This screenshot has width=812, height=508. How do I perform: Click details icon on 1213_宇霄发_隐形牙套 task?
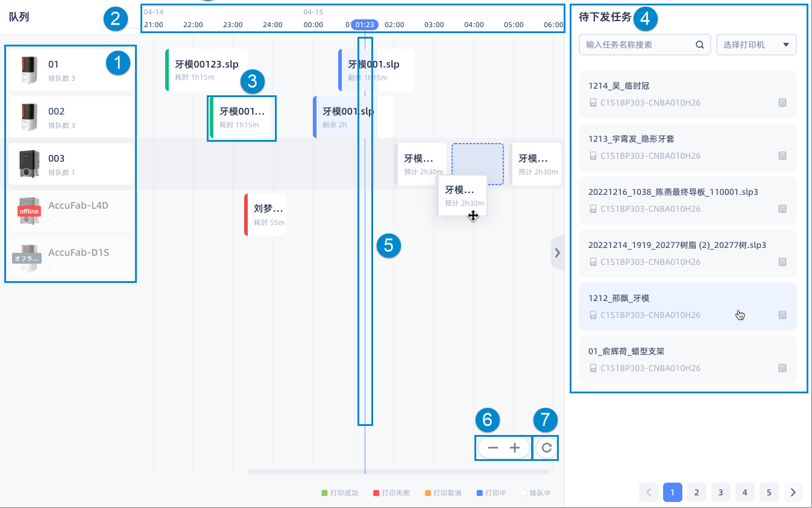782,156
